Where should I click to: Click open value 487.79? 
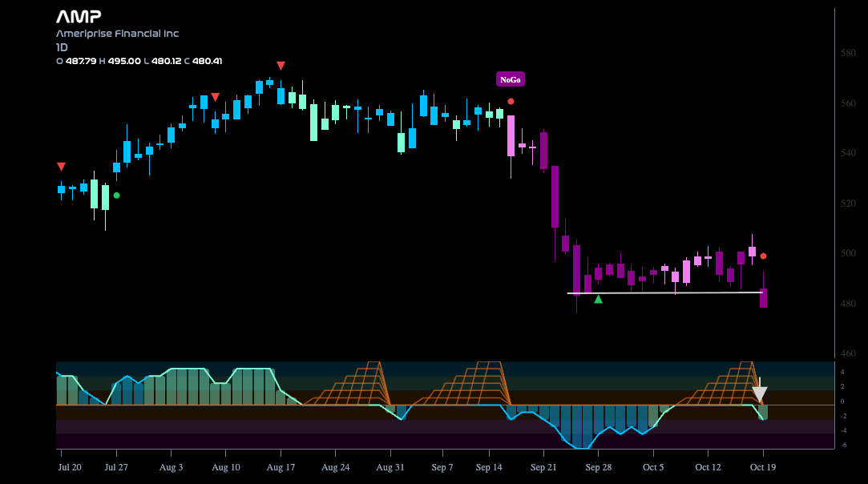point(81,61)
